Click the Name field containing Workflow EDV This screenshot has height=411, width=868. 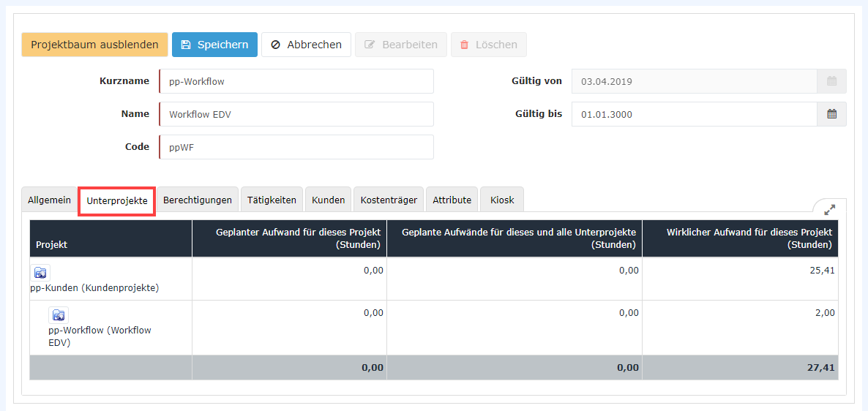pos(296,115)
